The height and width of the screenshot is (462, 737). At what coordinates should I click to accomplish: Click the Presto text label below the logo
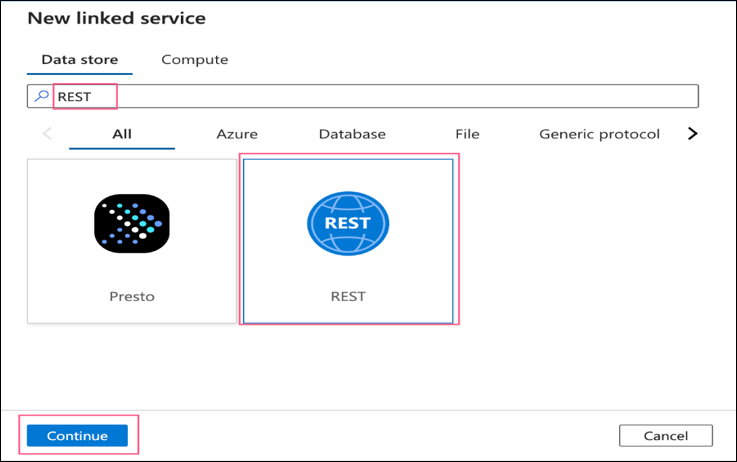pos(131,297)
